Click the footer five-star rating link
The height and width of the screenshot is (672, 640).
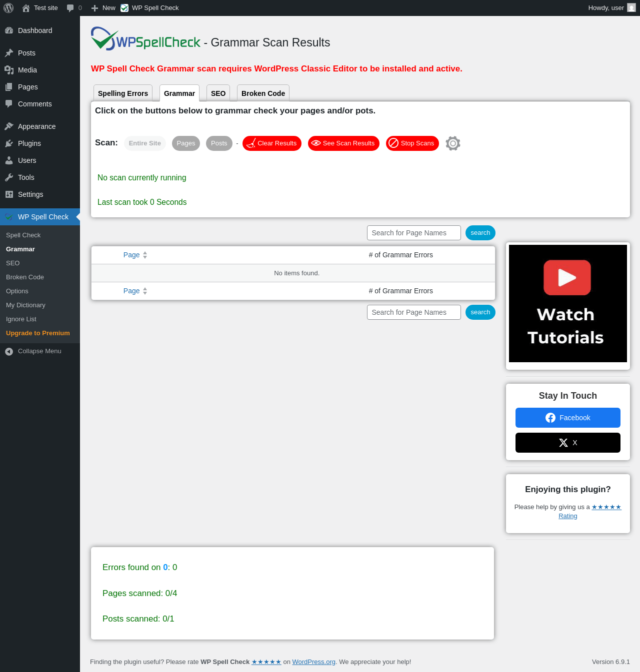[266, 662]
